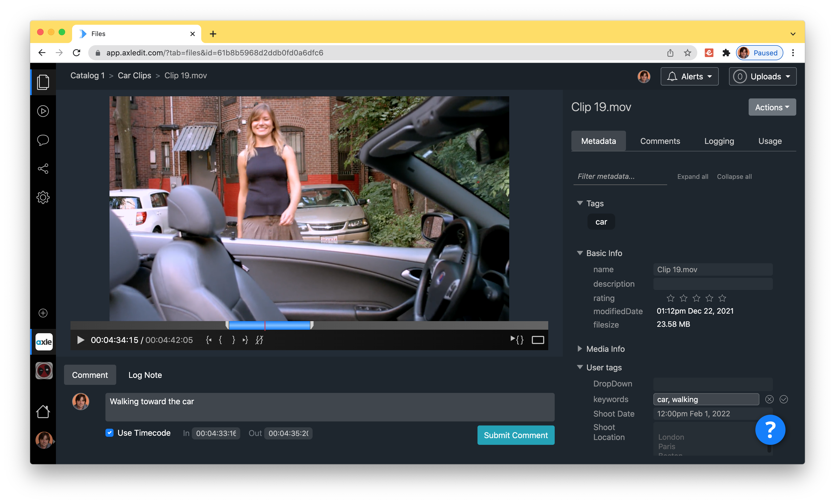
Task: Open the share icon in the sidebar
Action: [x=43, y=169]
